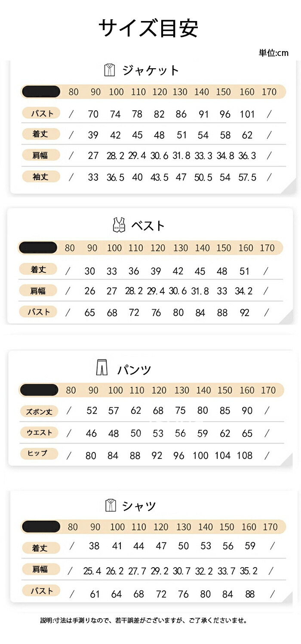Click the 説明 disclaimer text at bottom
The width and height of the screenshot is (301, 644).
(x=144, y=620)
